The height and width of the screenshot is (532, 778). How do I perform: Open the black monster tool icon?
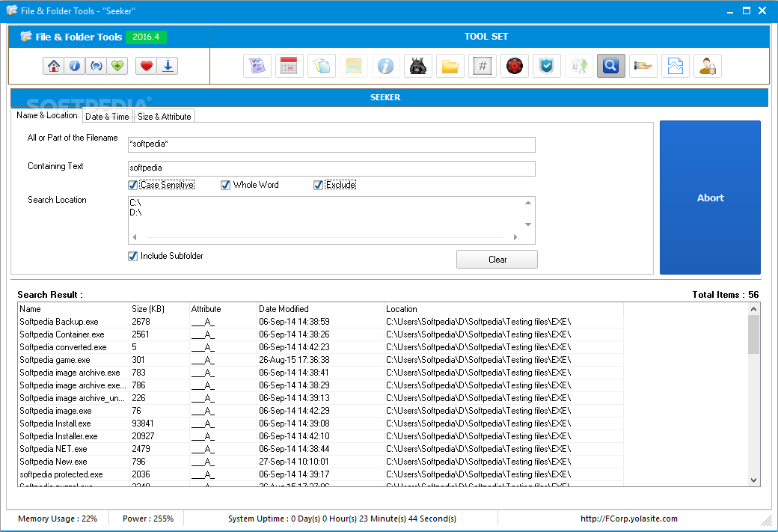(417, 66)
